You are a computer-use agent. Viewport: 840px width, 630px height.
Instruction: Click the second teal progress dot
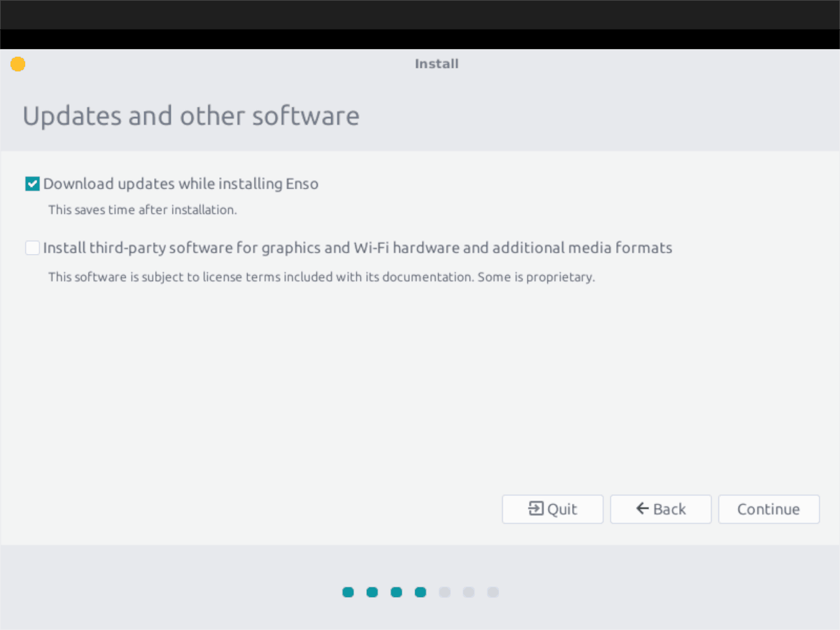pyautogui.click(x=372, y=591)
